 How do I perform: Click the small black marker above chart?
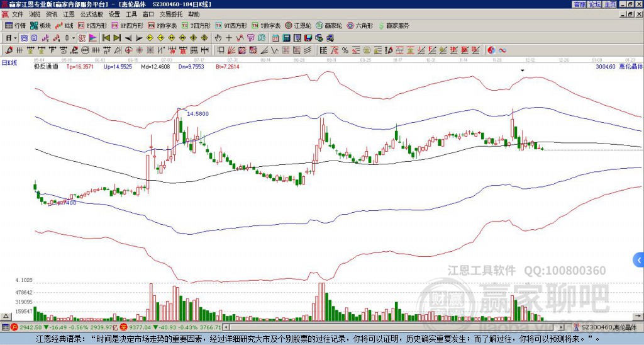(x=523, y=71)
